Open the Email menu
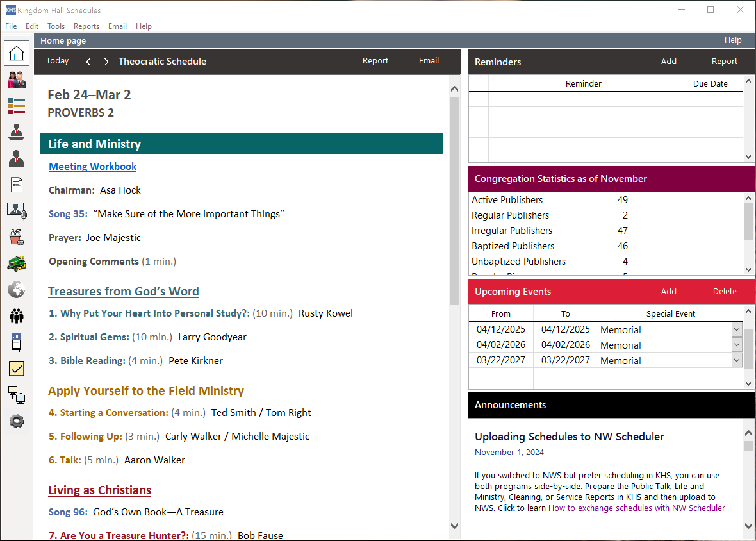This screenshot has height=541, width=756. 118,26
